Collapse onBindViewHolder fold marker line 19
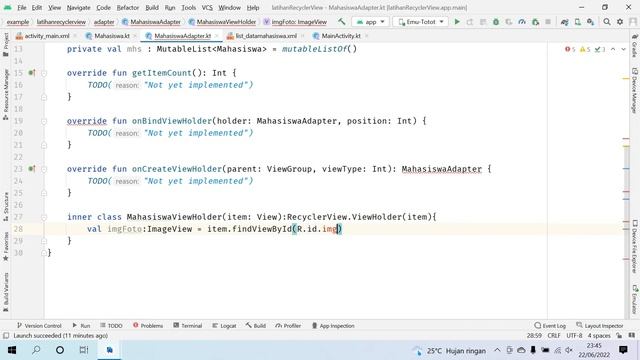 coord(44,121)
